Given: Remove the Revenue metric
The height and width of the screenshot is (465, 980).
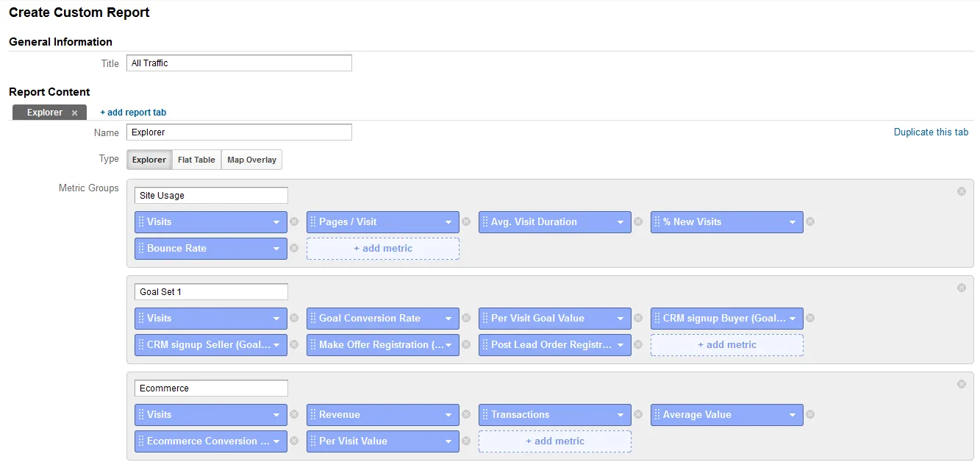Looking at the screenshot, I should 466,414.
